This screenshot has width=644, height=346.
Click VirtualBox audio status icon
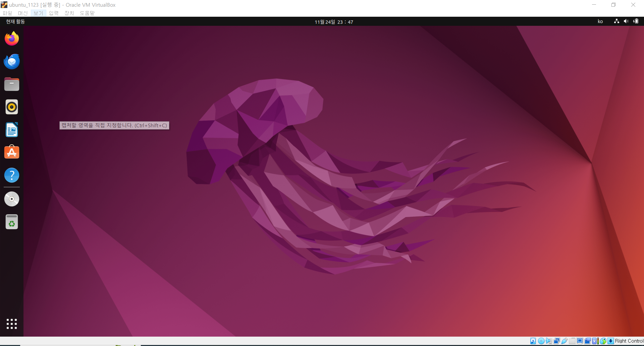click(549, 341)
